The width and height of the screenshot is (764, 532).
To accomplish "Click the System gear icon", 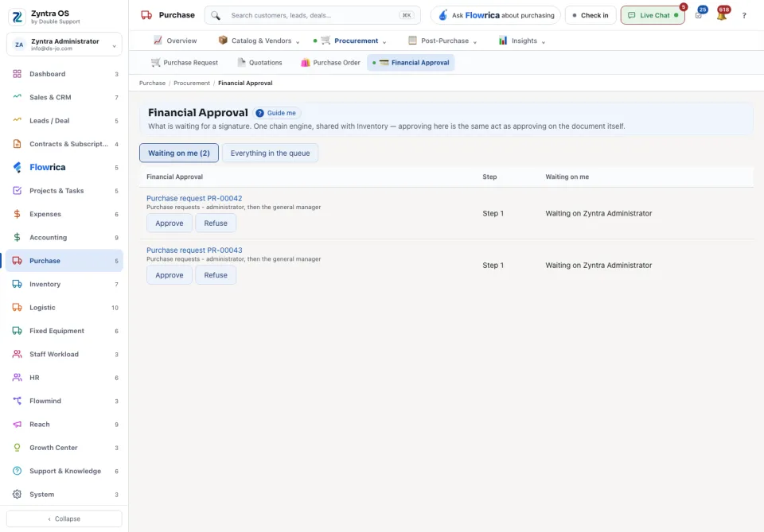I will click(x=17, y=495).
